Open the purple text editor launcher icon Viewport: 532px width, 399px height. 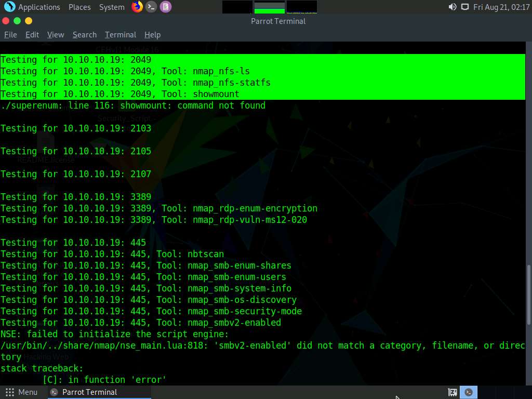166,7
